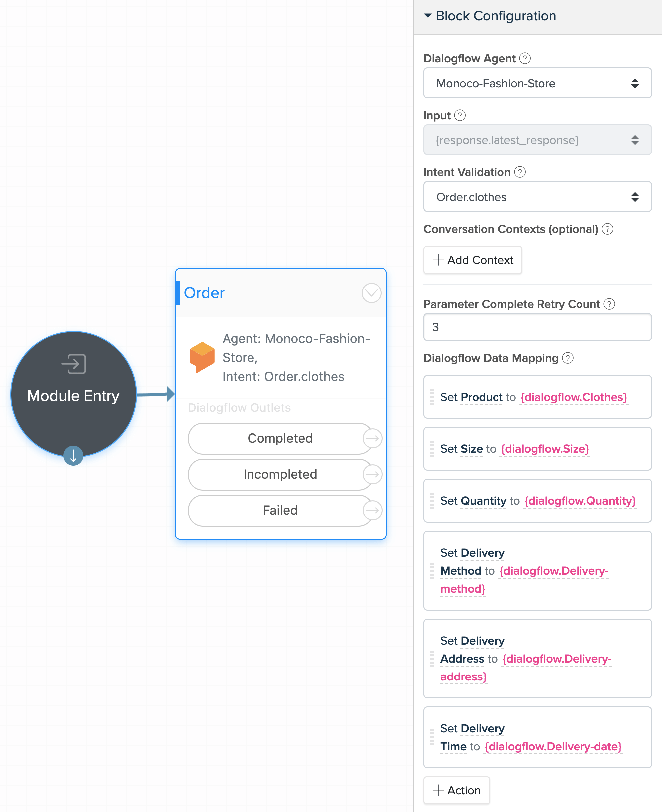Select the Set Product to dialogflow.Clothes mapping

click(x=537, y=397)
